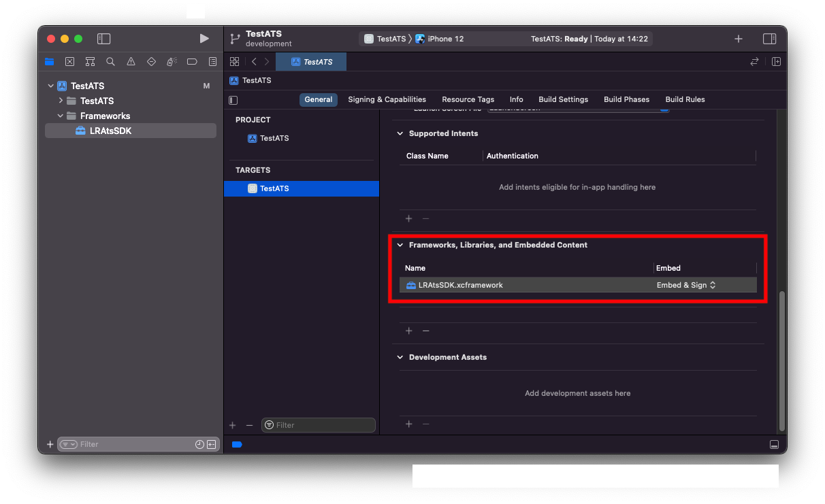Image resolution: width=825 pixels, height=504 pixels.
Task: Collapse the Supported Intents section
Action: point(400,133)
